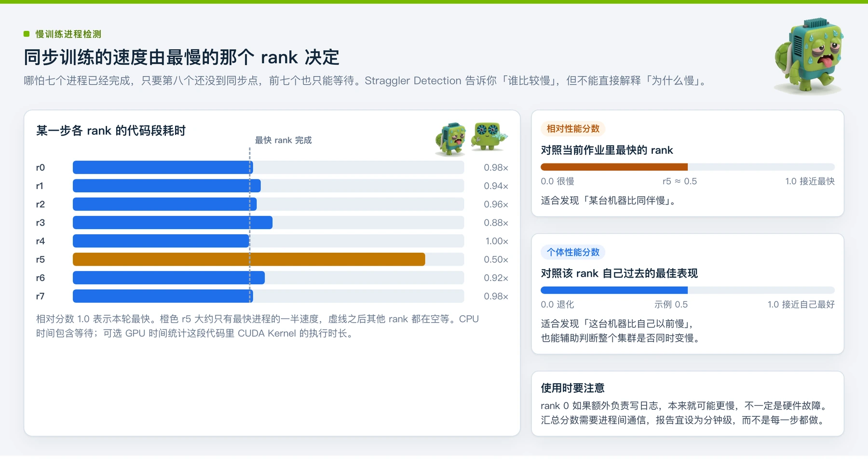Click the 示例 0.5 scale label
868x459 pixels.
[671, 305]
